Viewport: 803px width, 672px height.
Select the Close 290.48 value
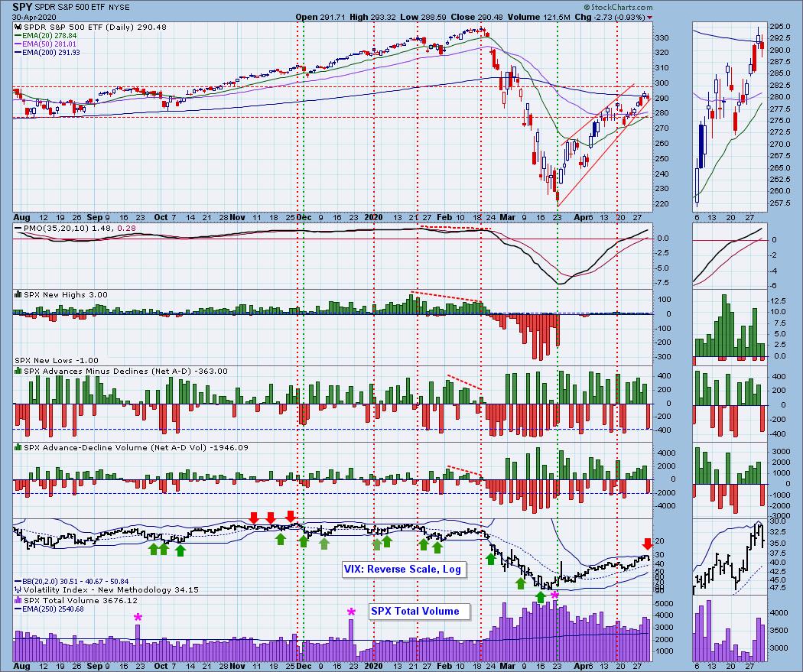477,17
